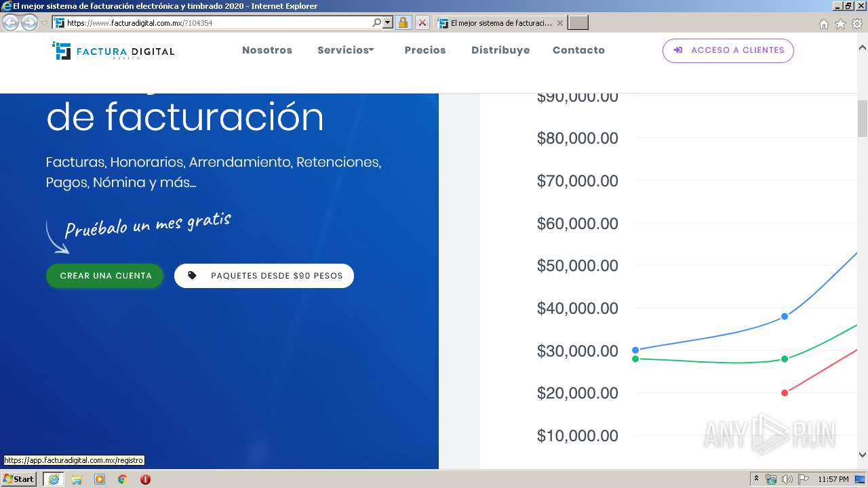Go forward with the browser forward arrow
The width and height of the screenshot is (868, 488).
pos(29,23)
